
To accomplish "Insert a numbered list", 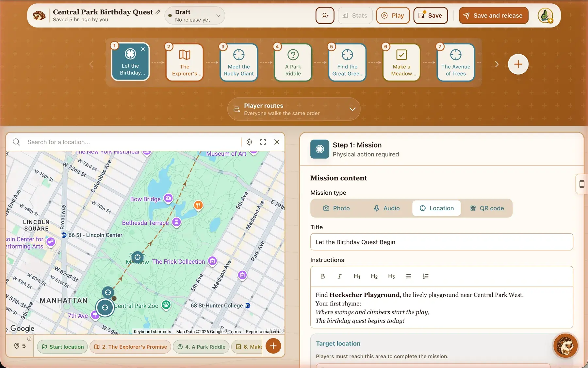I will 426,276.
